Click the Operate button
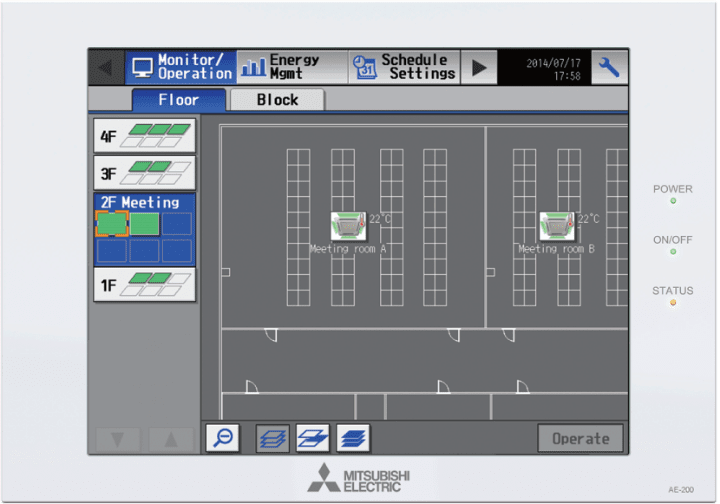Viewport: 720px width, 504px height. tap(580, 438)
